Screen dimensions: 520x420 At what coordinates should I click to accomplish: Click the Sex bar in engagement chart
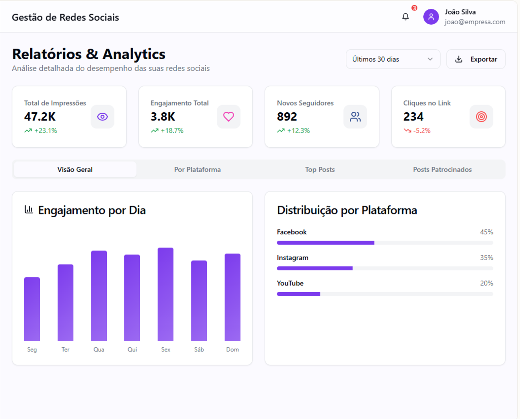[166, 294]
